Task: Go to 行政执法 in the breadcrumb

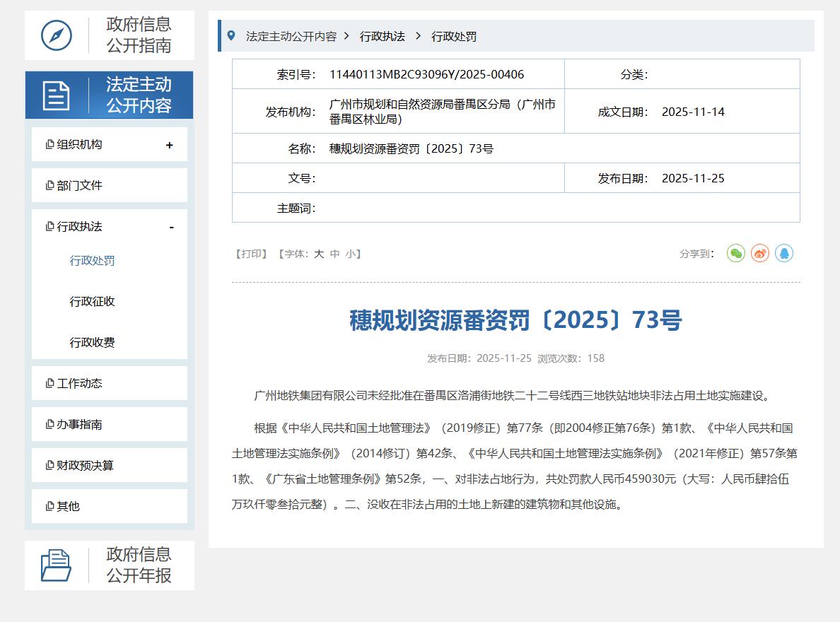Action: pyautogui.click(x=382, y=36)
